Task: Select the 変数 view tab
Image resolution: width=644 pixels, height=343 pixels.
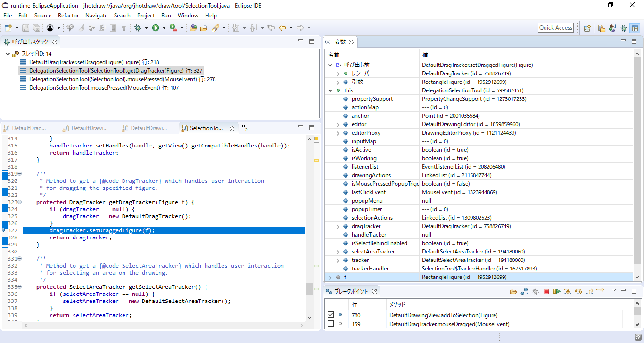Action: point(340,42)
